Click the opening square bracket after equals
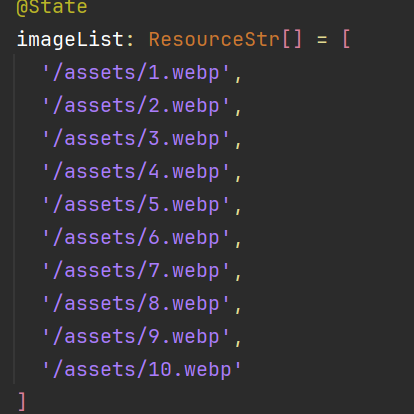The height and width of the screenshot is (414, 414). [346, 39]
